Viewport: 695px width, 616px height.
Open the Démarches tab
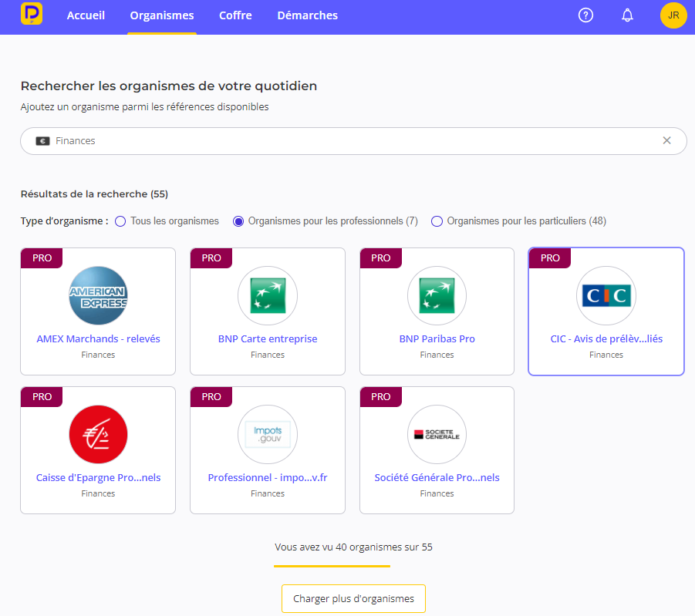pyautogui.click(x=307, y=15)
